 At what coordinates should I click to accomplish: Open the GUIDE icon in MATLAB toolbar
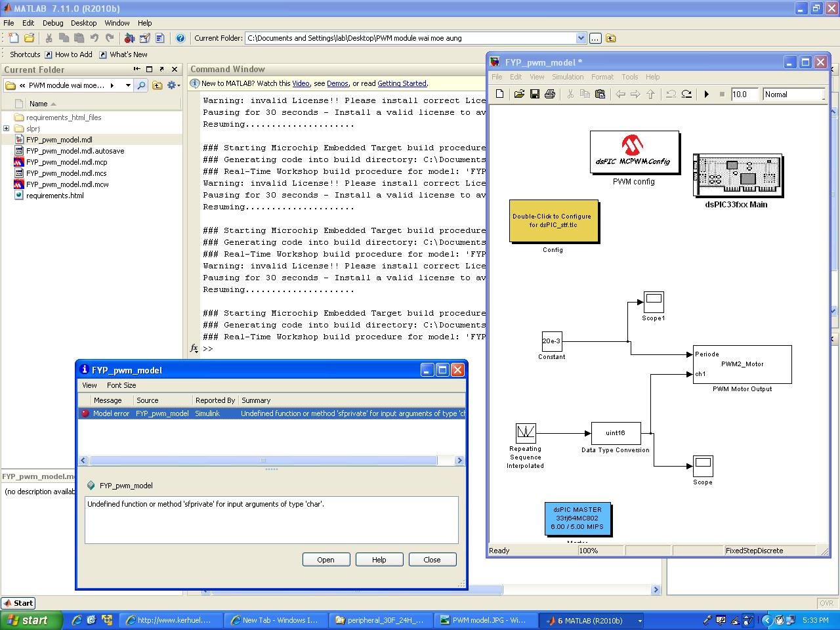pos(144,38)
